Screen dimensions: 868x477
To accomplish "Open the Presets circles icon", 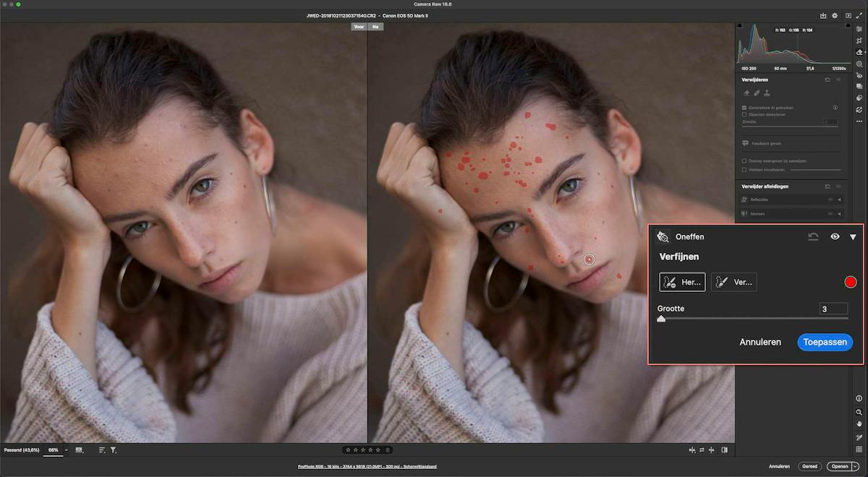I will tap(859, 98).
